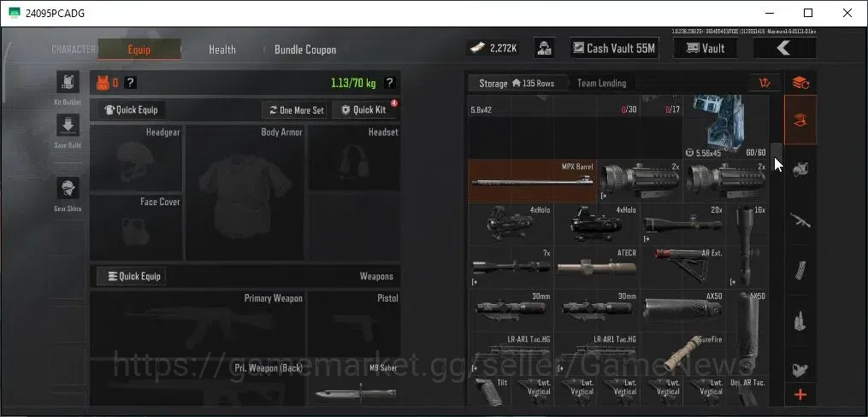868x417 pixels.
Task: Click the 1.13/70 kg weight readout
Action: (x=353, y=83)
